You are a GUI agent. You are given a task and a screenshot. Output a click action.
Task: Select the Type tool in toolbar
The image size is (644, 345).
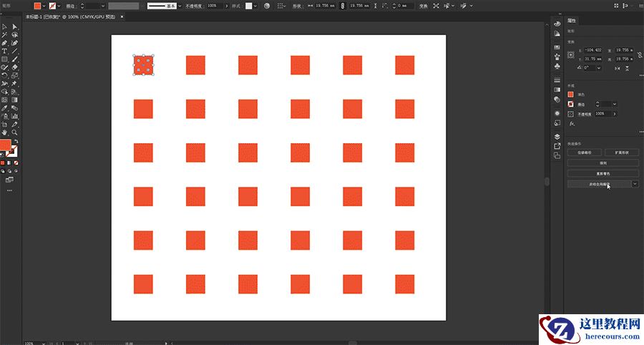pos(4,51)
